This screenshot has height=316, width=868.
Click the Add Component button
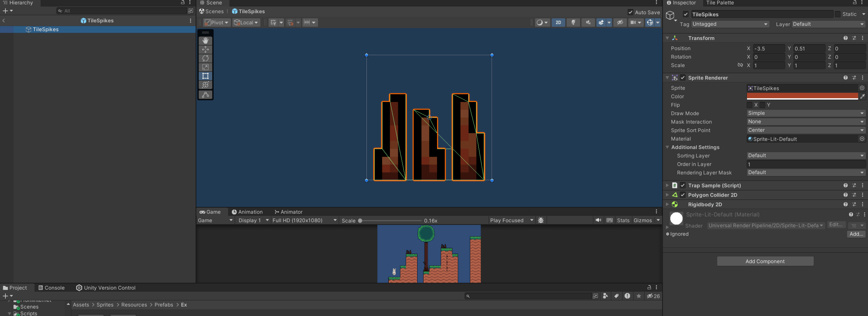(765, 261)
